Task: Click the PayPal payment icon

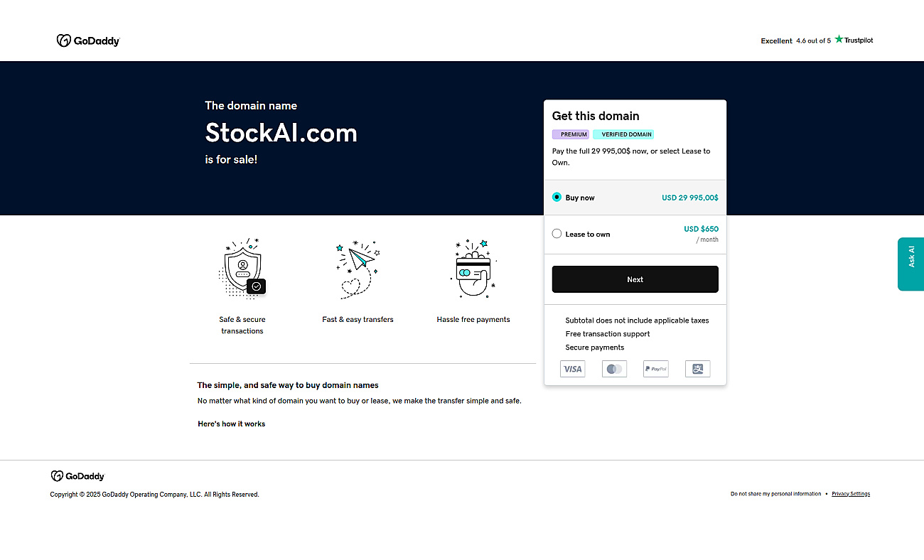Action: click(656, 369)
